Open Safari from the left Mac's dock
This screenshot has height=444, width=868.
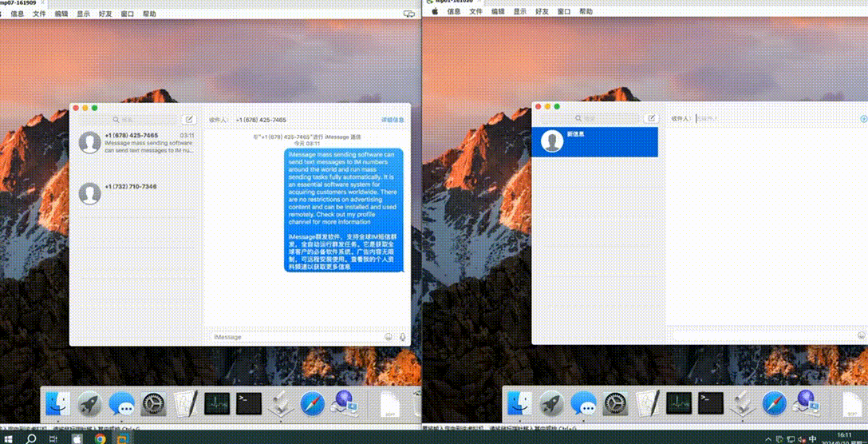(312, 404)
